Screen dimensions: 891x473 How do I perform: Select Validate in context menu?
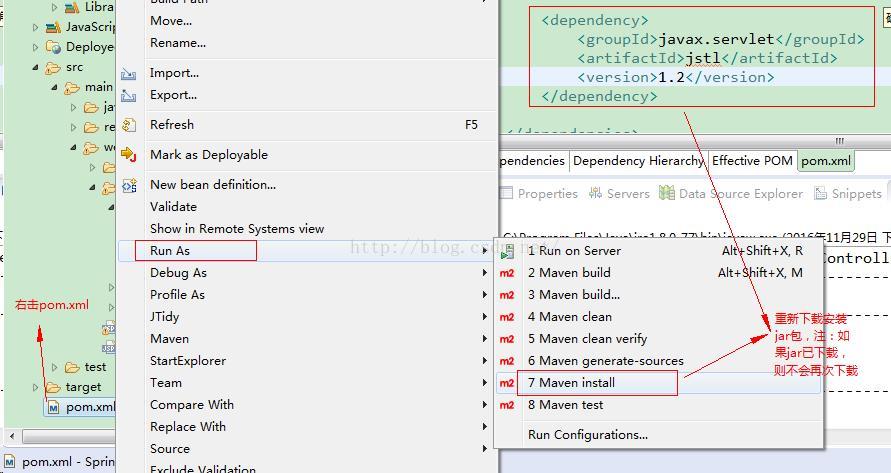pyautogui.click(x=173, y=207)
